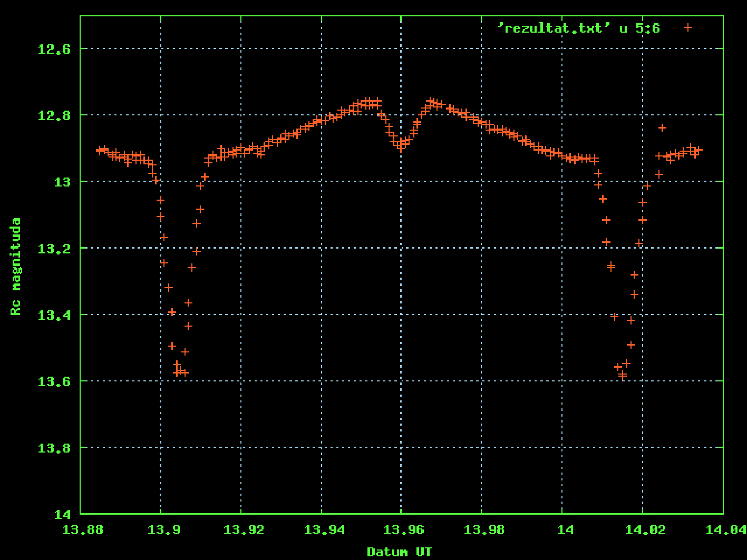Click the 14.04 x-axis tick label
Screen dimensions: 747x560
[725, 529]
